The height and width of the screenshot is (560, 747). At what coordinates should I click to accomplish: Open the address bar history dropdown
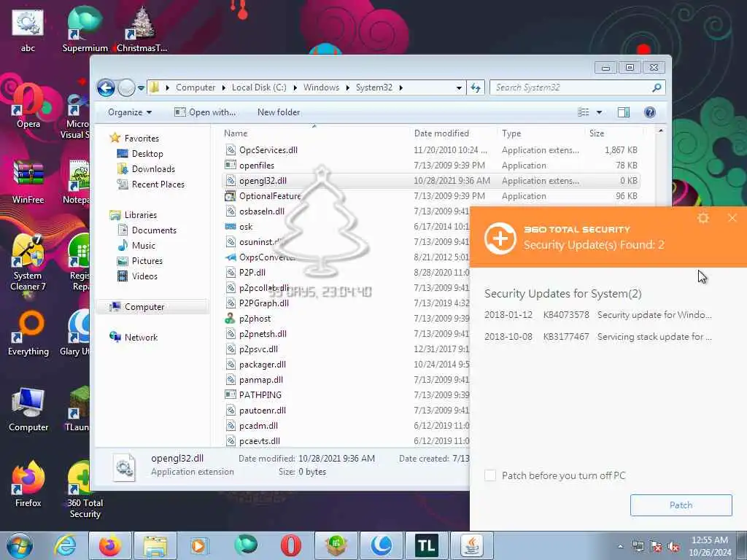tap(459, 87)
